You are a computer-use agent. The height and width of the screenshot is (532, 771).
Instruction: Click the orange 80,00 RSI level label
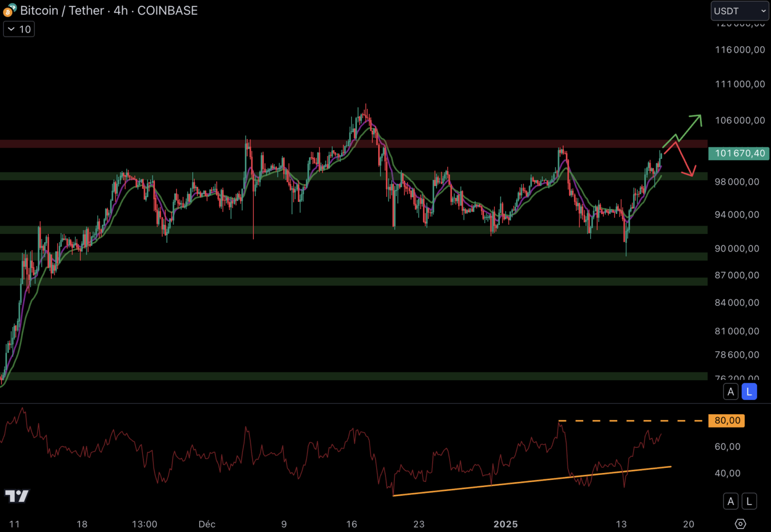coord(727,421)
